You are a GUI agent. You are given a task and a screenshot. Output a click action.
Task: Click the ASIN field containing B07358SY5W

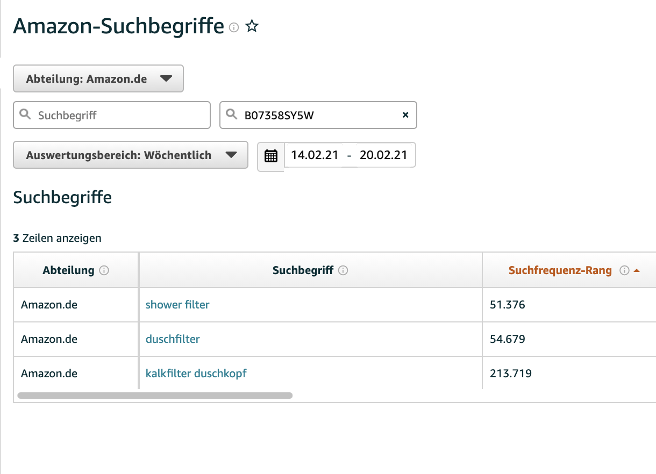(x=318, y=115)
